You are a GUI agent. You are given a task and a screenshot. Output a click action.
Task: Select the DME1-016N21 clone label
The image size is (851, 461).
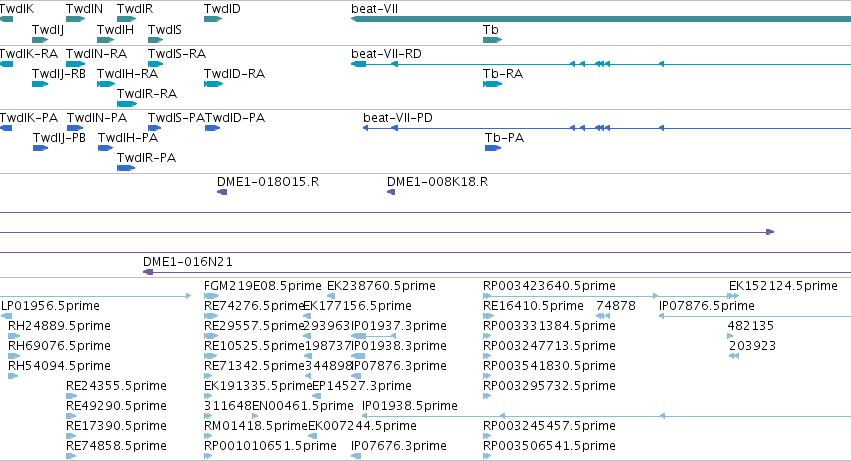point(188,262)
